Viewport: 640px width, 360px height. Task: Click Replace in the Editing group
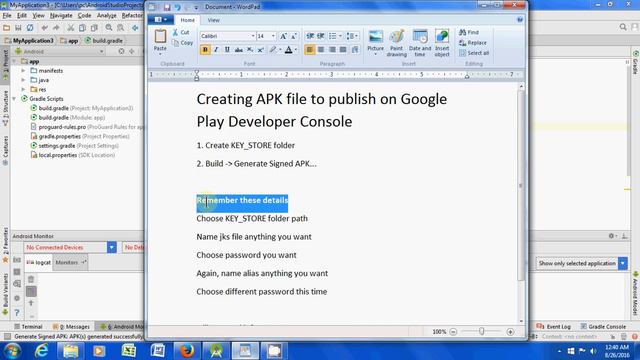tap(473, 42)
